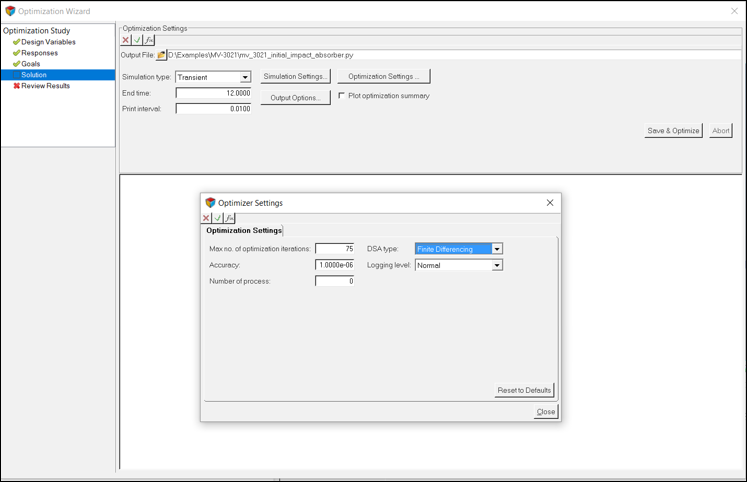The image size is (747, 482).
Task: Click the Abort button
Action: (720, 131)
